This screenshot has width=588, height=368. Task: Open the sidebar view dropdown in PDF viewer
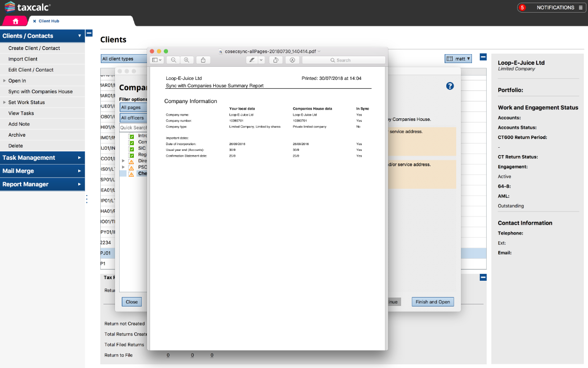(157, 60)
